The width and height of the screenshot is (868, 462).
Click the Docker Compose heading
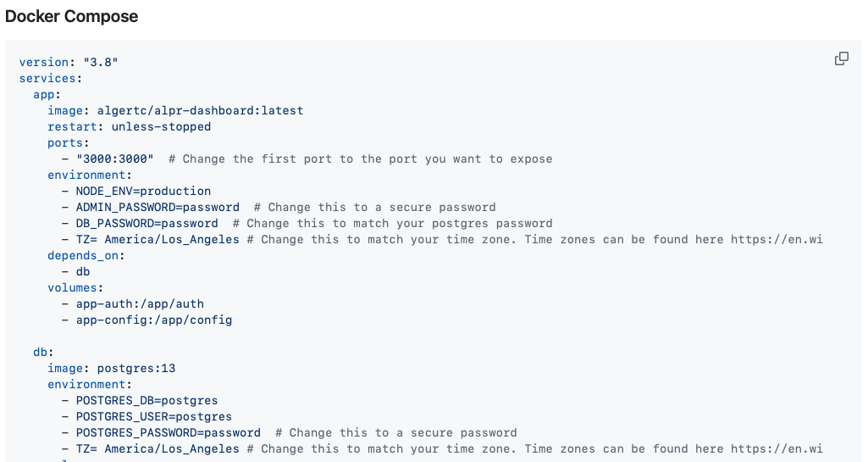[71, 17]
